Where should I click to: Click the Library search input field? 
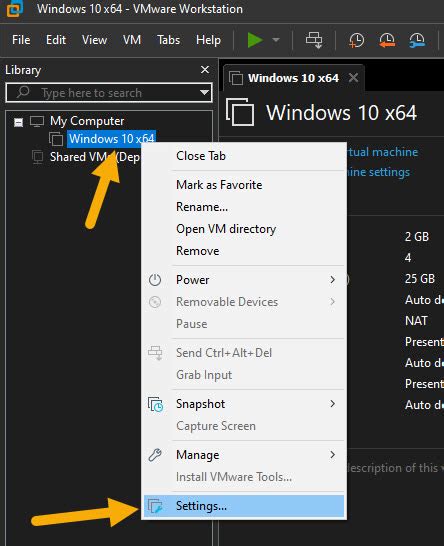[109, 93]
